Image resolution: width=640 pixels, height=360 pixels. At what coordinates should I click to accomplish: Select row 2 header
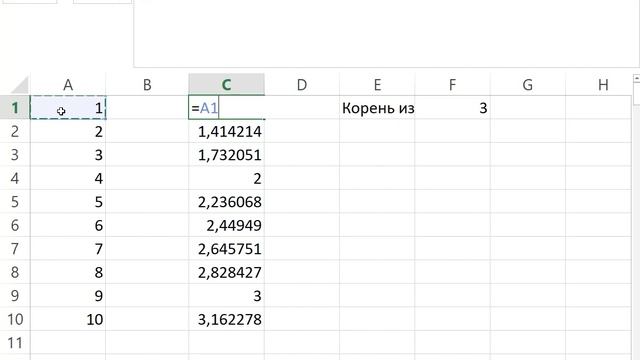pos(15,131)
